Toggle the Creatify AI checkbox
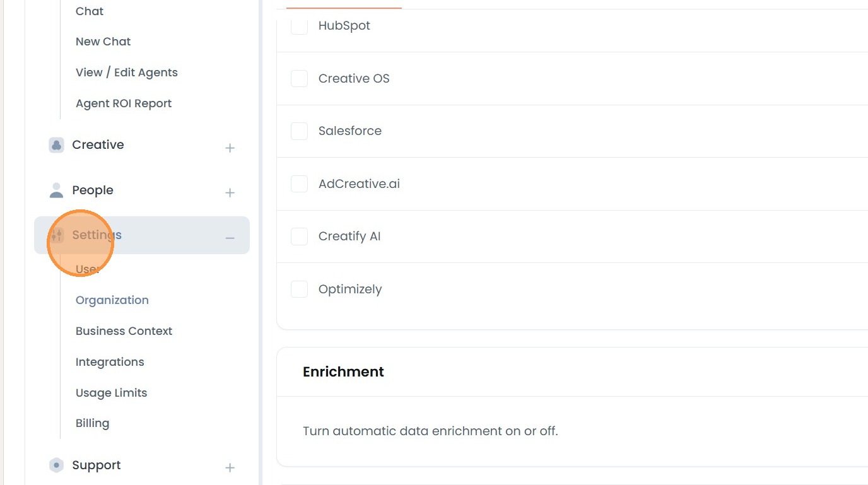Screen dimensions: 868x485 299,237
